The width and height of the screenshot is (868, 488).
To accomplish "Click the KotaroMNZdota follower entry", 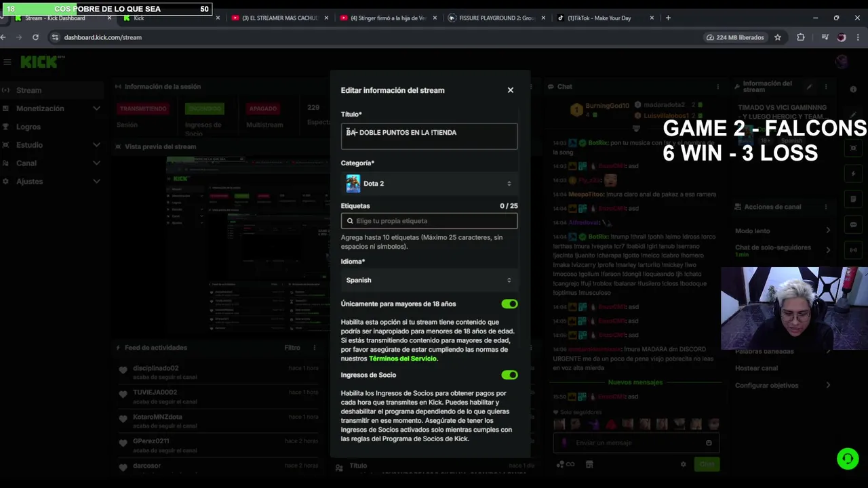I will [x=217, y=420].
